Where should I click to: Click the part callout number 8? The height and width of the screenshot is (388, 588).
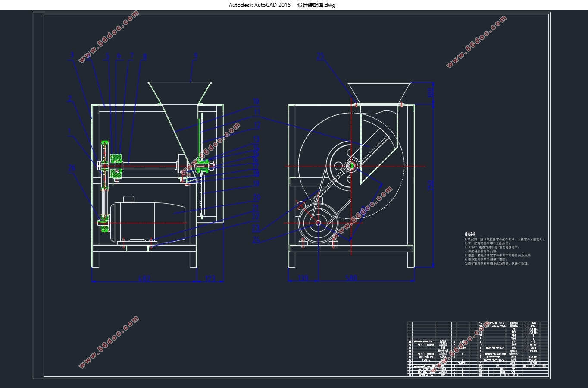pos(144,56)
